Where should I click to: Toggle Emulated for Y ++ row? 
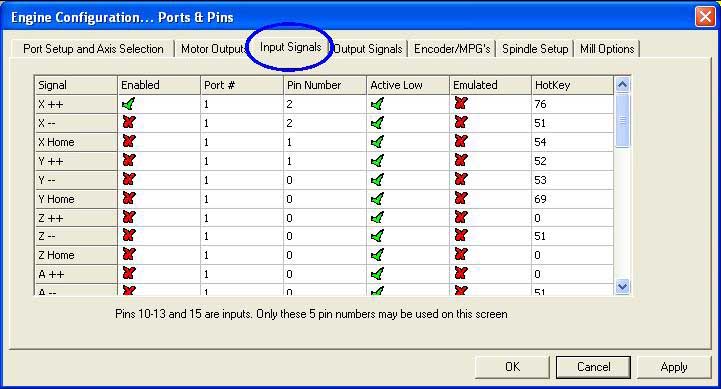[461, 160]
